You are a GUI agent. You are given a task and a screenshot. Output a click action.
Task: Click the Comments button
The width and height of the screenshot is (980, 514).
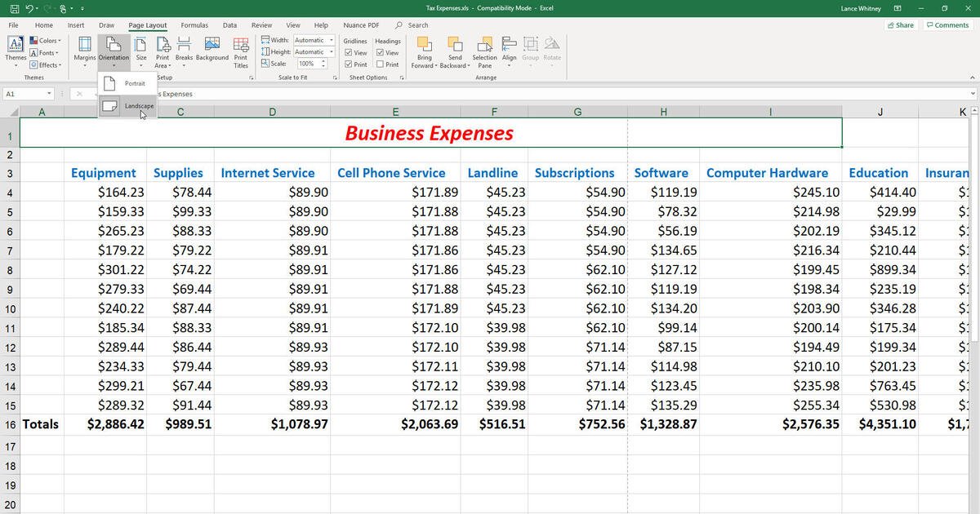pyautogui.click(x=947, y=24)
